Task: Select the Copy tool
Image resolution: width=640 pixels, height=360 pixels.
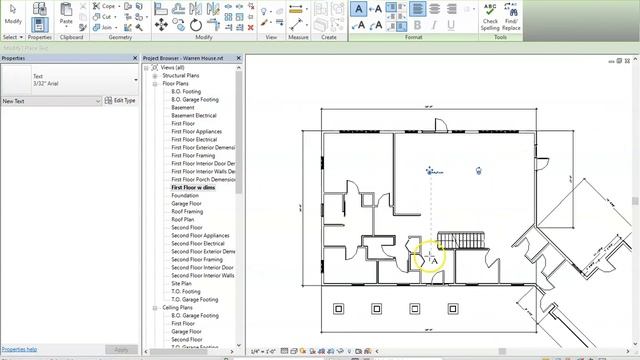Action: tap(178, 25)
